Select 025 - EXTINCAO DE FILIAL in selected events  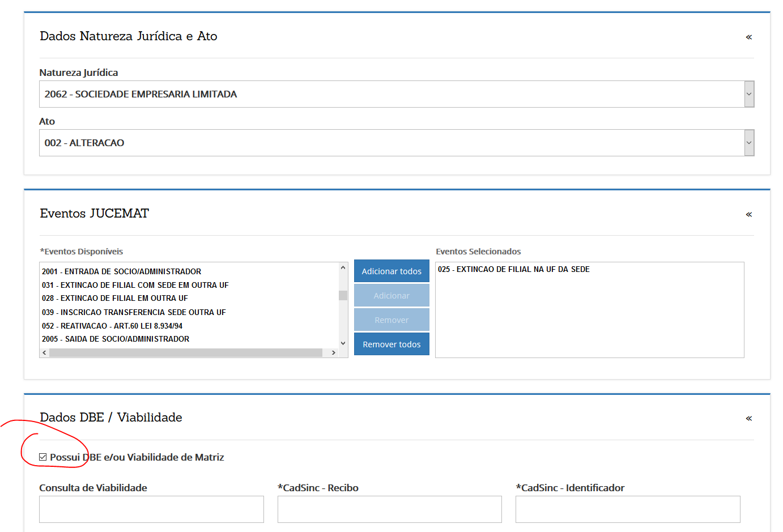pos(513,269)
